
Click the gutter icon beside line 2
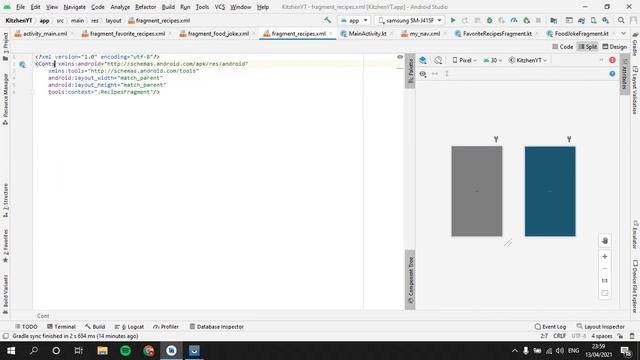tap(22, 64)
